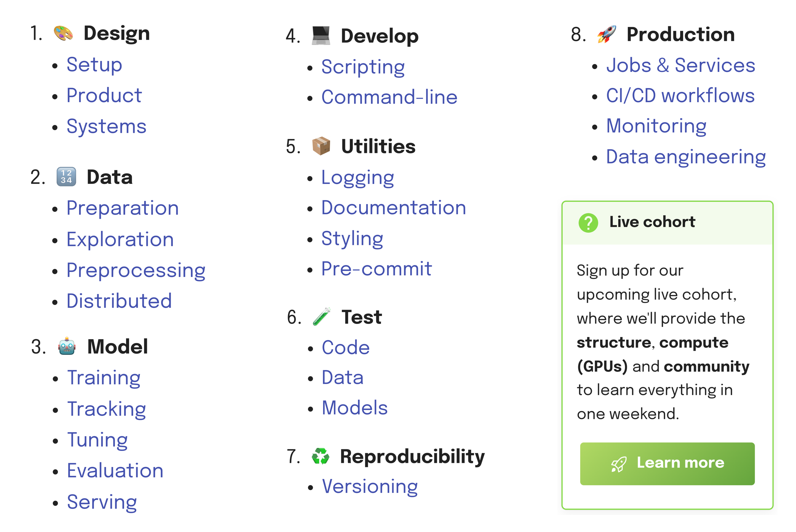
Task: Open the Training link under Model
Action: point(104,377)
